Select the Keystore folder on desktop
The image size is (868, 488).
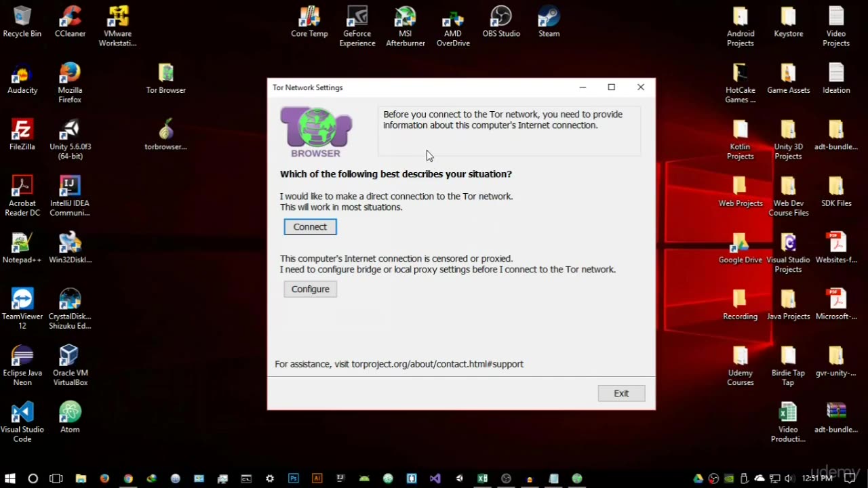[788, 22]
